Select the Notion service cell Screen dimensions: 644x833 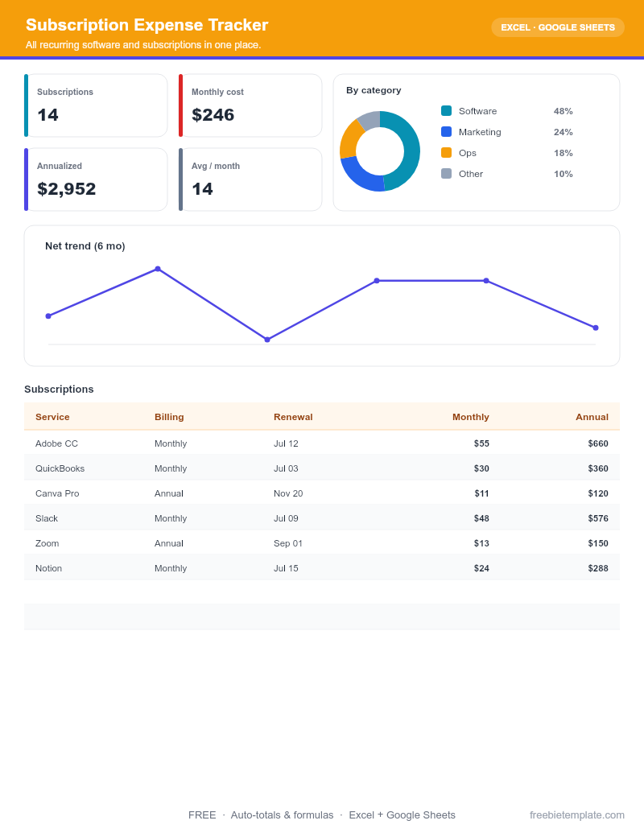[49, 568]
